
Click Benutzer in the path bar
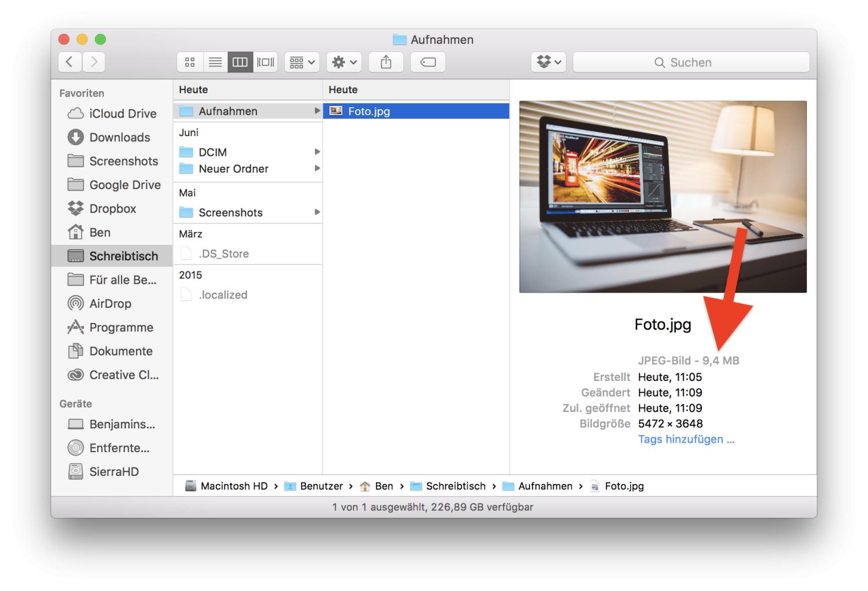click(314, 486)
